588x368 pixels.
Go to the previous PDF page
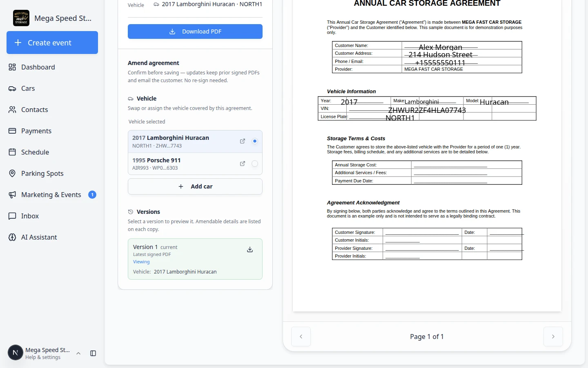[x=301, y=337]
